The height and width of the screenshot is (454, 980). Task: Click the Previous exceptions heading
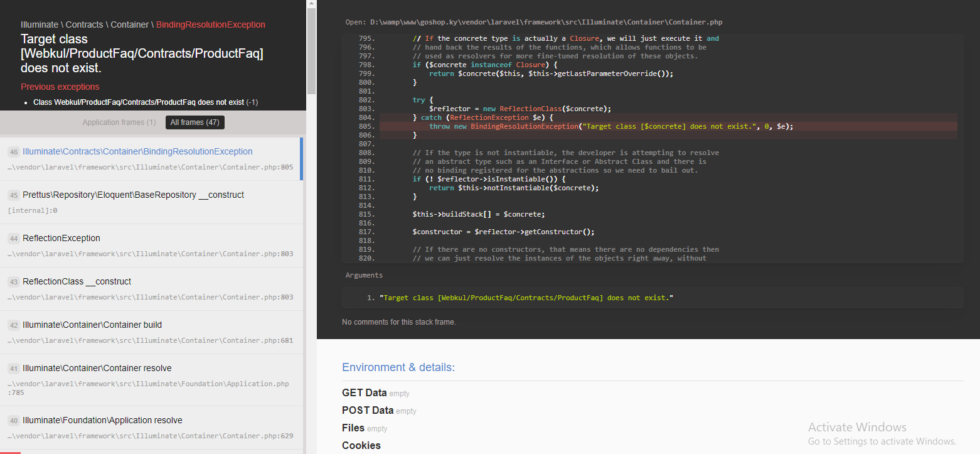click(x=60, y=87)
